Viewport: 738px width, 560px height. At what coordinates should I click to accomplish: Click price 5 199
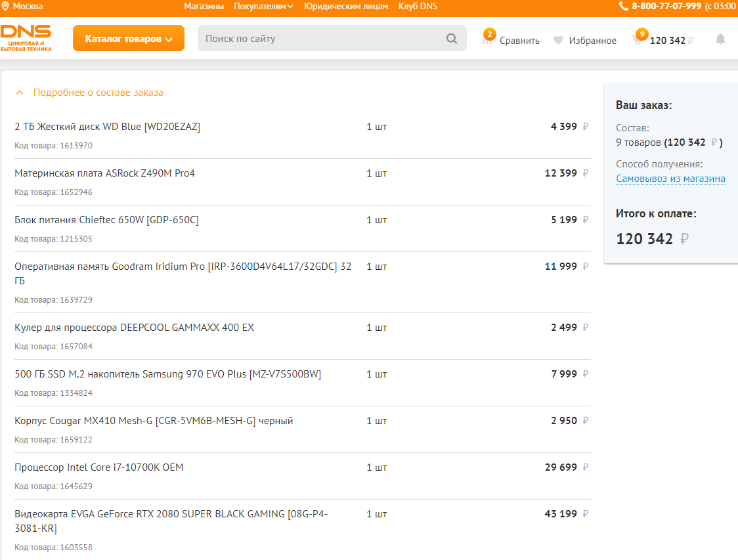(x=569, y=219)
